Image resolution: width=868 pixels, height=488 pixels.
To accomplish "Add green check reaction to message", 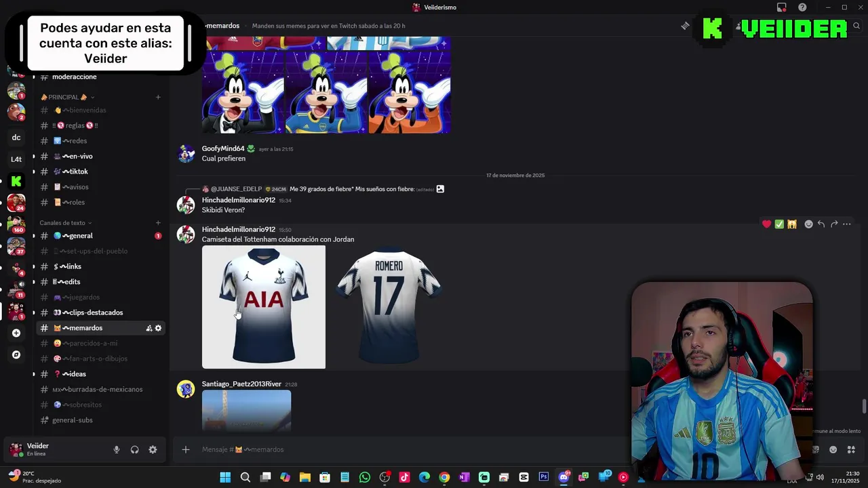I will (779, 224).
